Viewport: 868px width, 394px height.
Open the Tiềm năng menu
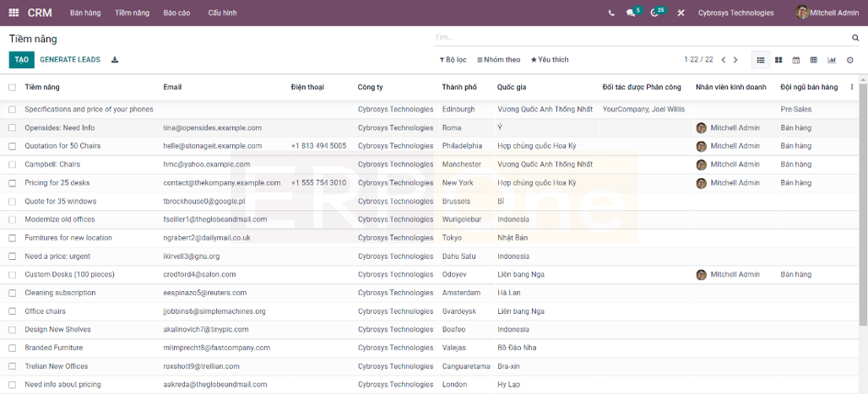pyautogui.click(x=133, y=13)
